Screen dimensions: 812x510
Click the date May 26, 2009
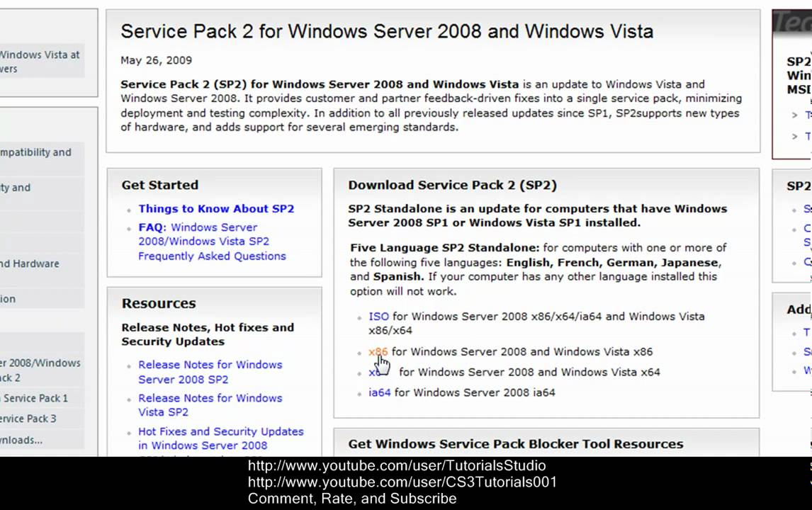(157, 60)
